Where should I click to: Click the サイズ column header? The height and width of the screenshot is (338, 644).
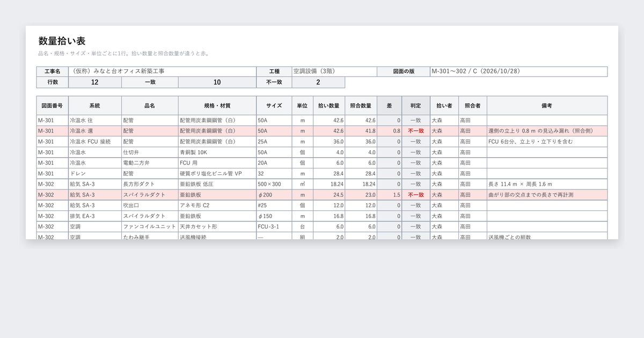274,106
